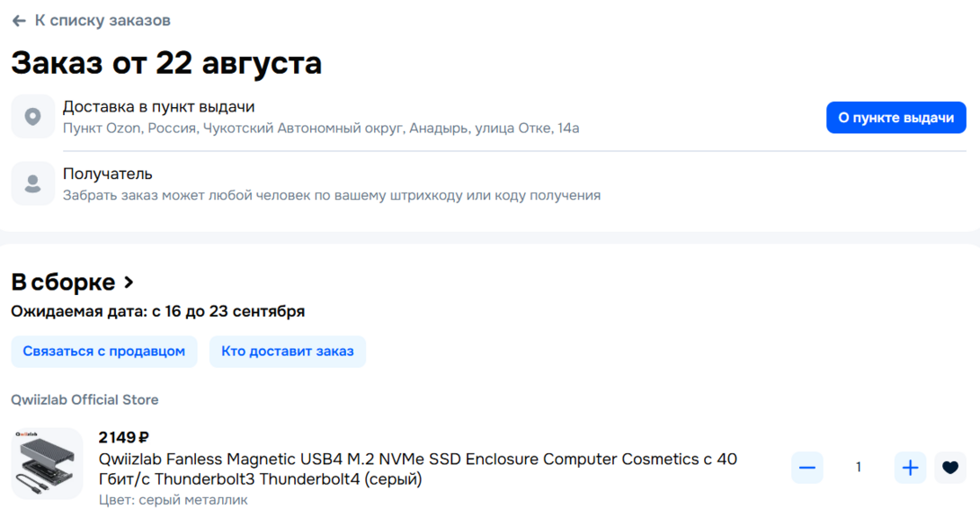Decrease quantity with the minus button
Image resolution: width=980 pixels, height=518 pixels.
tap(806, 468)
